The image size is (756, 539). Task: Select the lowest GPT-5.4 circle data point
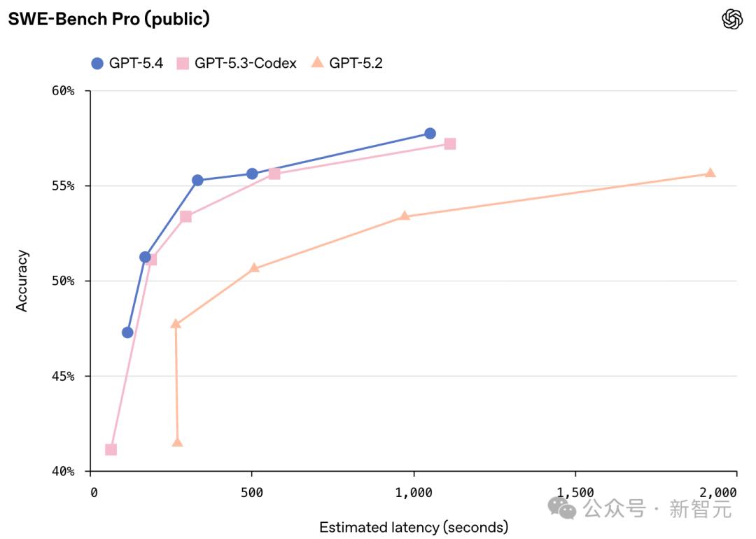[x=127, y=332]
